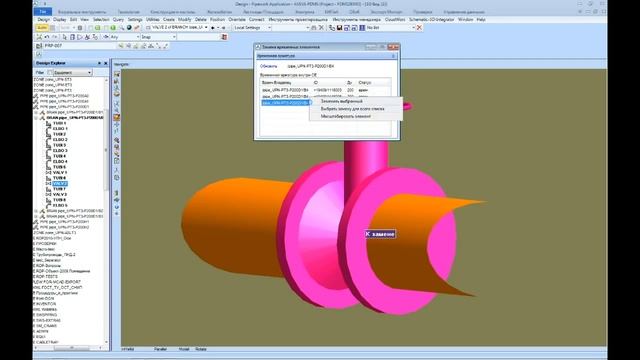Select the first pipe row in the dialog table
Screen dimensions: 640x360
pyautogui.click(x=325, y=90)
